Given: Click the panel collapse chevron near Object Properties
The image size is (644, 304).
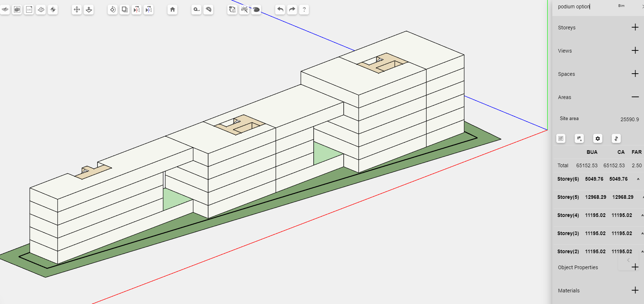Looking at the screenshot, I should pyautogui.click(x=628, y=260).
